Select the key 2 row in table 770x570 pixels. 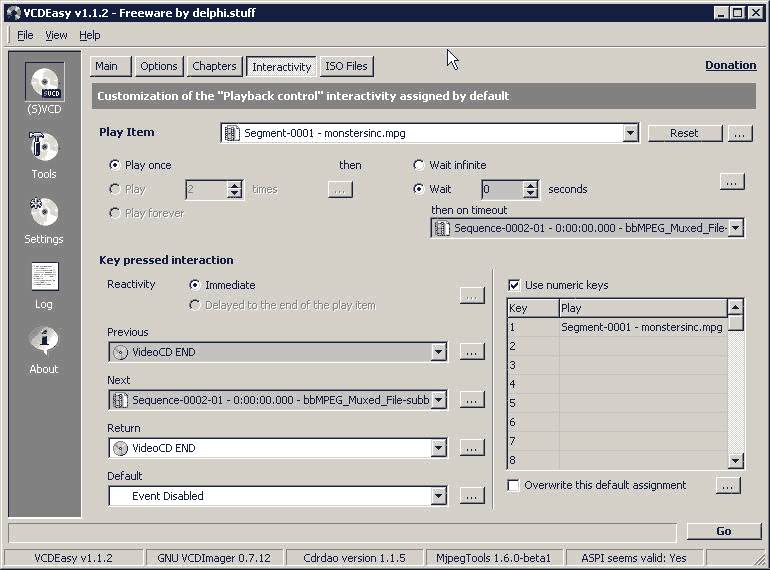pos(617,346)
